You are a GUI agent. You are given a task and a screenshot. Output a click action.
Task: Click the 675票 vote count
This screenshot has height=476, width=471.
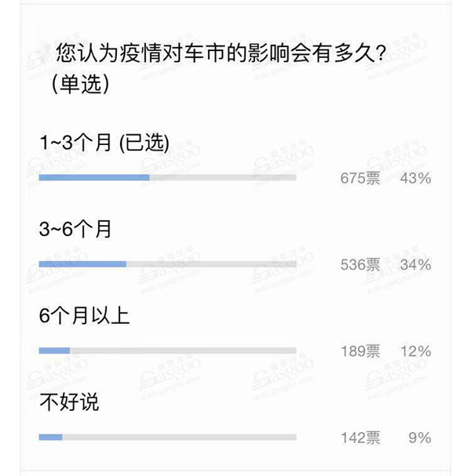coord(360,178)
